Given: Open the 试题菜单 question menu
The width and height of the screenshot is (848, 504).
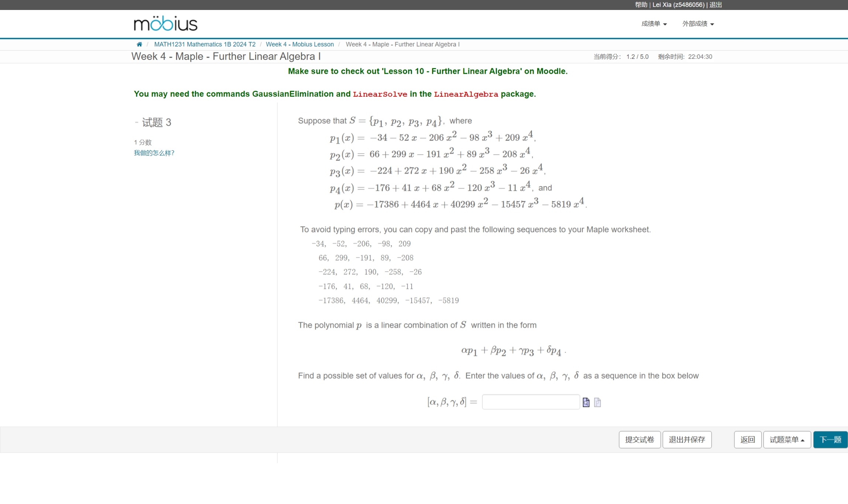Looking at the screenshot, I should pos(787,439).
